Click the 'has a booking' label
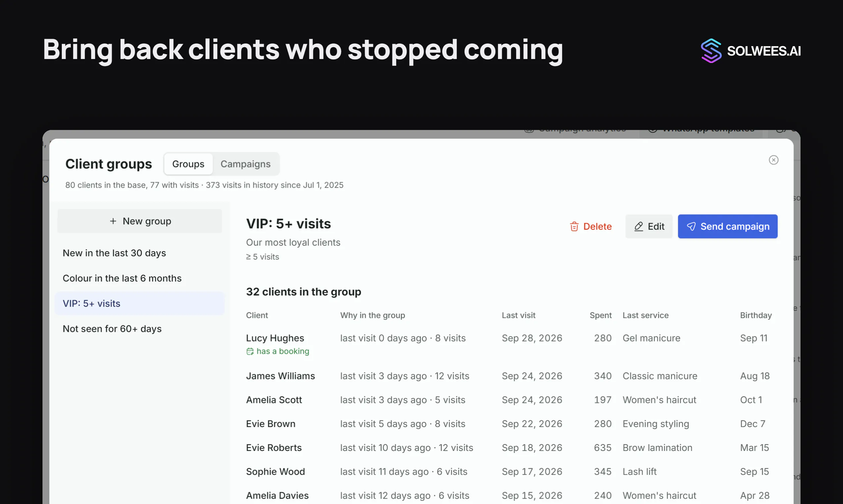Viewport: 843px width, 504px height. [283, 351]
